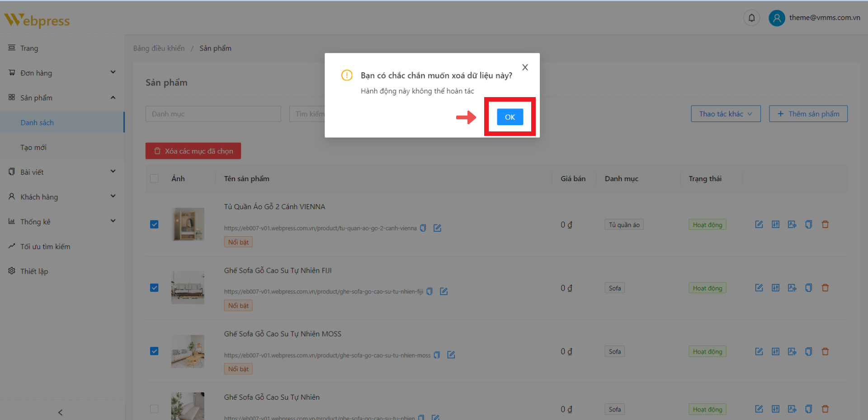
Task: Click the user account avatar icon
Action: coord(777,18)
